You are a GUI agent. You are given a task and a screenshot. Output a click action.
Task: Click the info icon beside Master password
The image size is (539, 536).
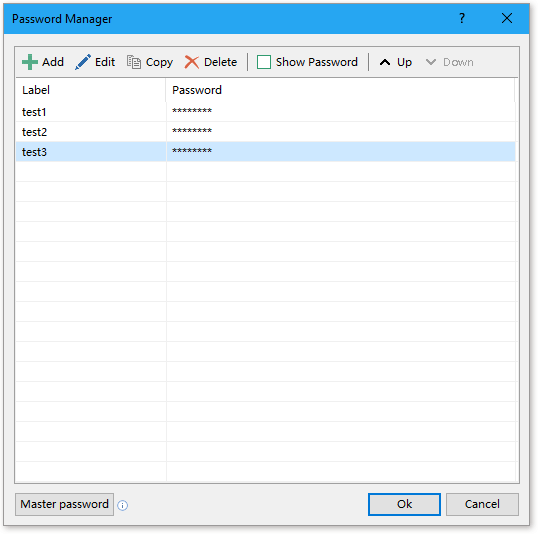(122, 505)
